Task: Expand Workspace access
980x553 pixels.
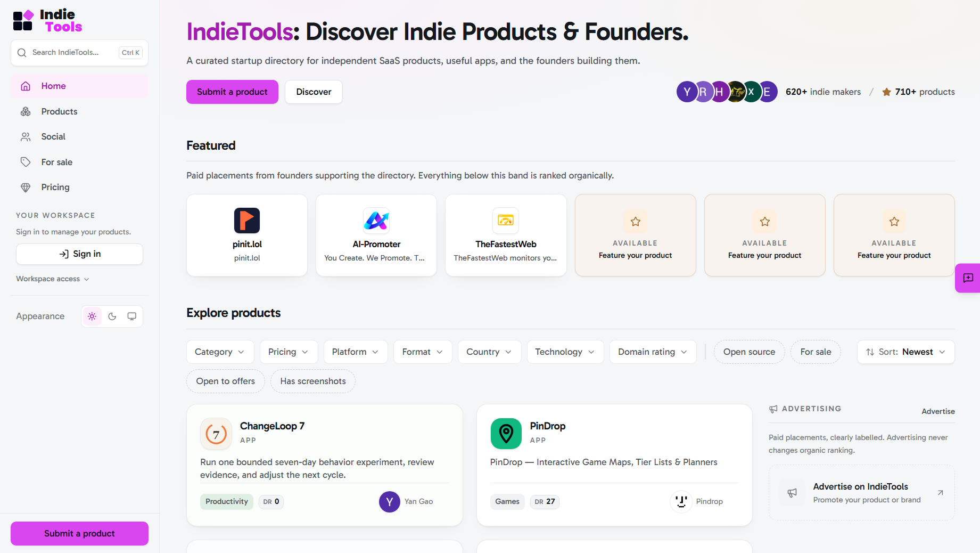Action: pos(53,279)
